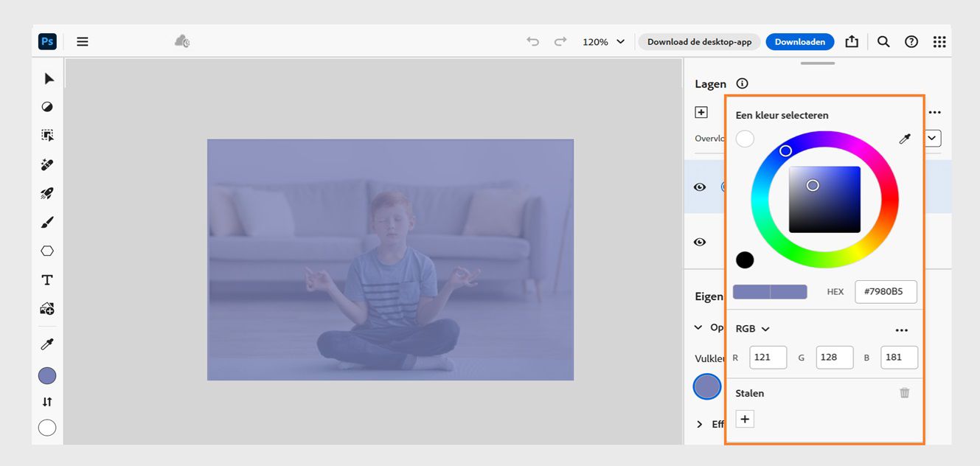Select the Brush tool
Image resolution: width=980 pixels, height=466 pixels.
[47, 222]
